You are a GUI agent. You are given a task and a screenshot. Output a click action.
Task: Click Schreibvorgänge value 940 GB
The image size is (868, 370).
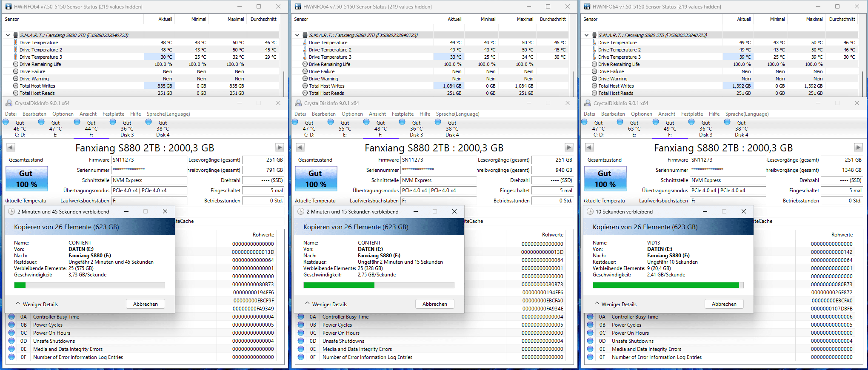pyautogui.click(x=552, y=170)
